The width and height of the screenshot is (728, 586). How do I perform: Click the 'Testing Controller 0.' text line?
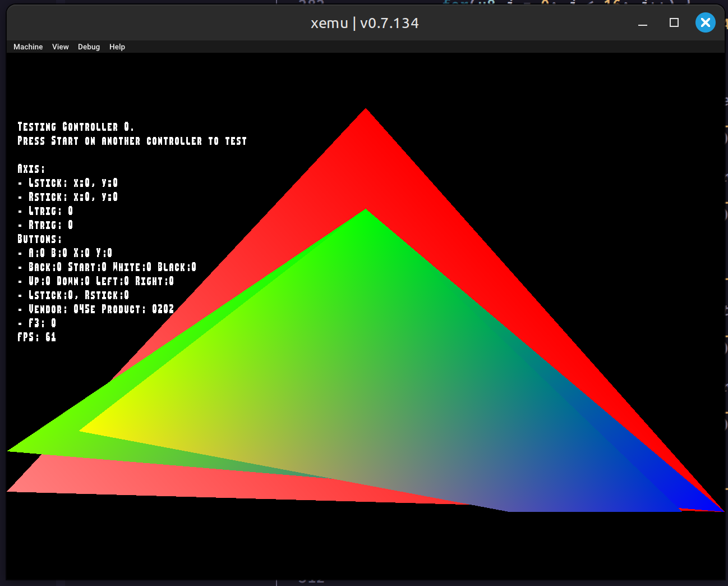[x=76, y=127]
